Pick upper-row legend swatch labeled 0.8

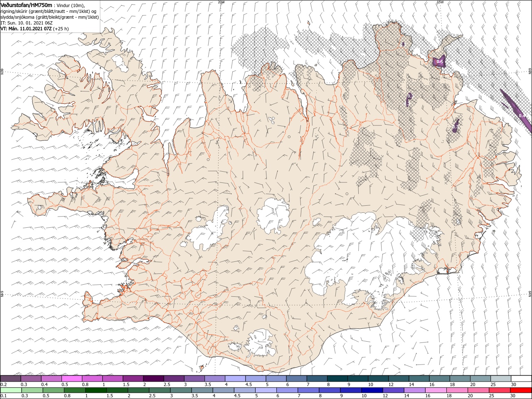(92, 378)
